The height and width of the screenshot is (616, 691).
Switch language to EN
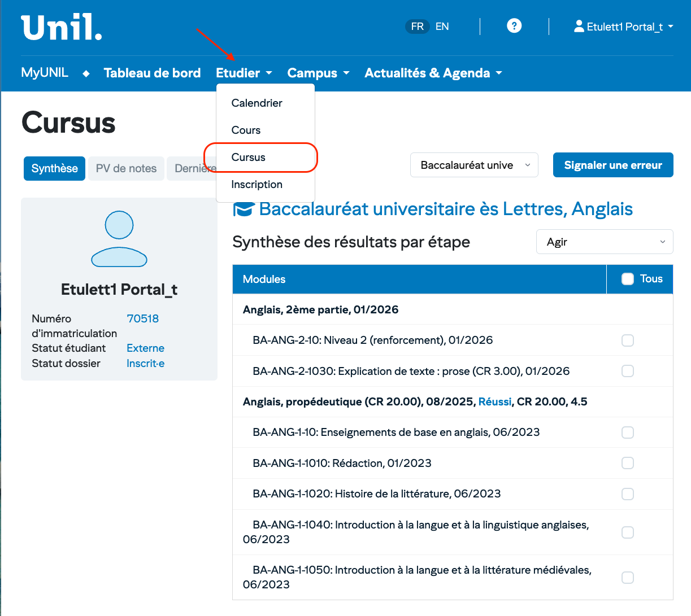pos(442,27)
